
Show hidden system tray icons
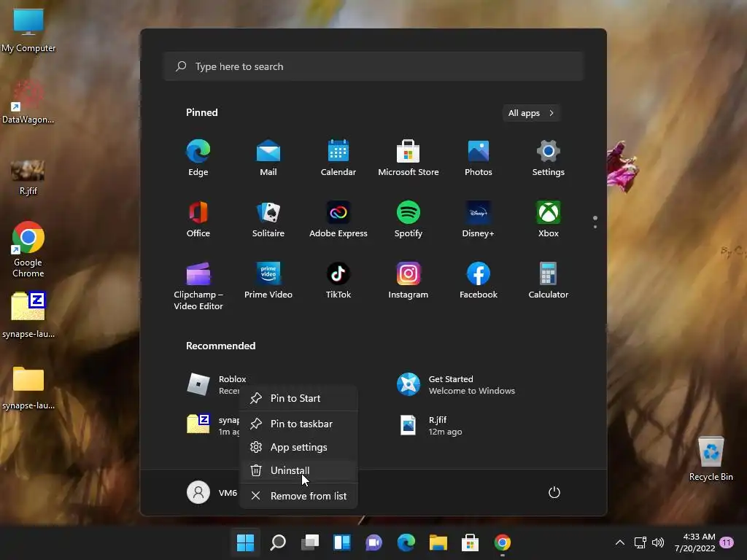620,542
